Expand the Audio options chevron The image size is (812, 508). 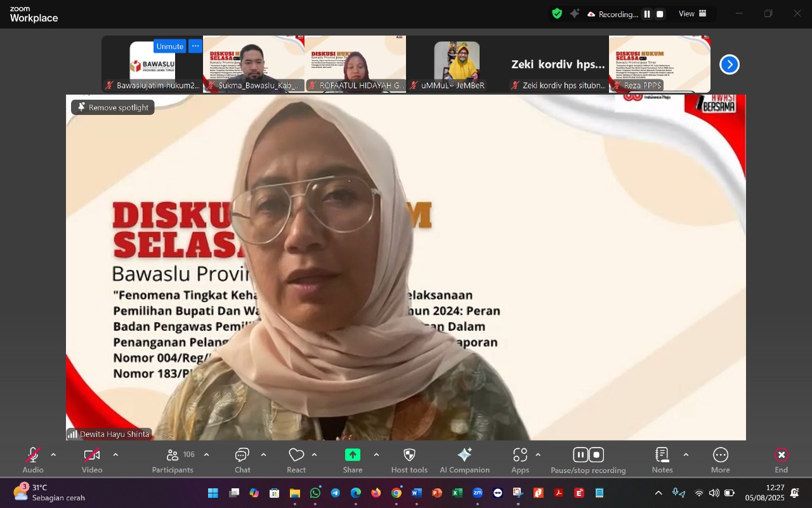pyautogui.click(x=53, y=455)
